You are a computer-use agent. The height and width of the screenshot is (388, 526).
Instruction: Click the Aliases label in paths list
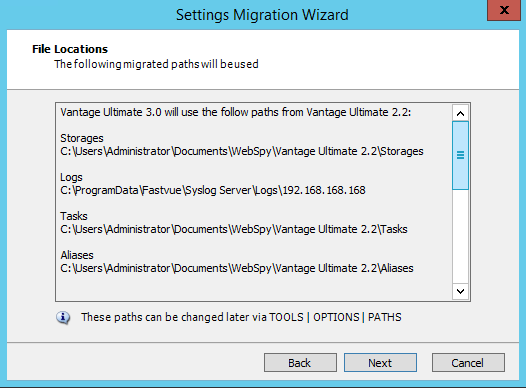click(77, 255)
